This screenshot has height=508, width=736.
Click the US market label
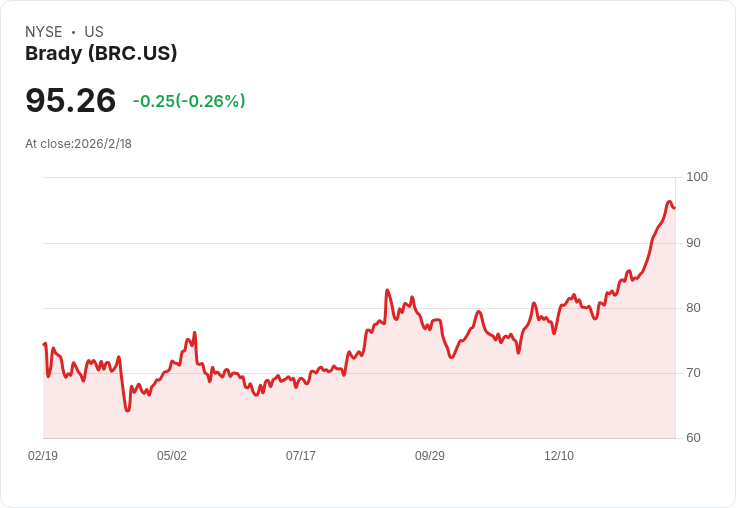click(94, 32)
